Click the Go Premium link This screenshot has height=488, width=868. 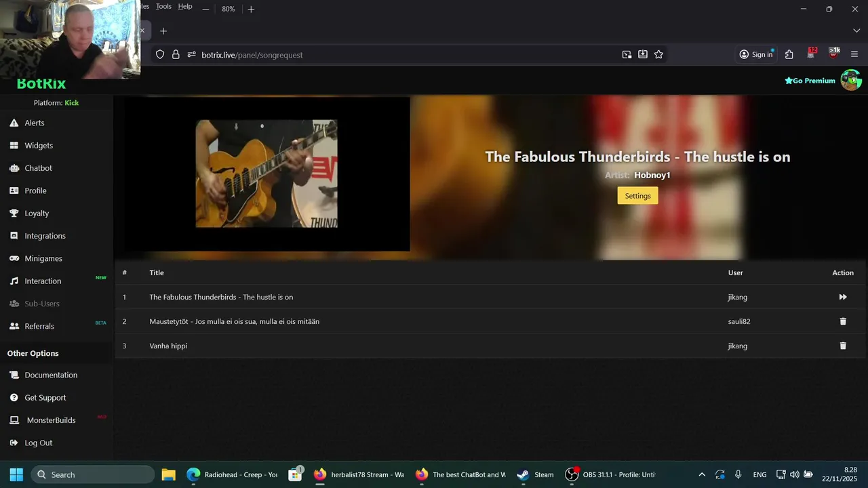click(x=810, y=81)
